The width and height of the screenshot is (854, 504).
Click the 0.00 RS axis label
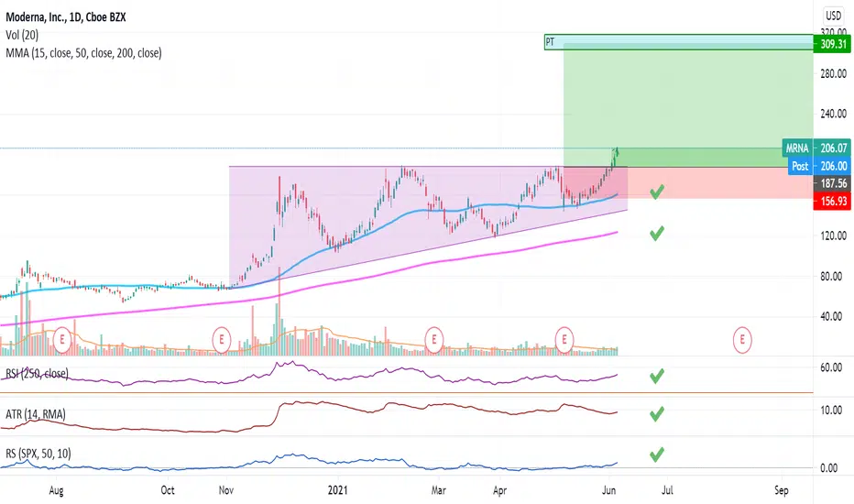coord(829,468)
